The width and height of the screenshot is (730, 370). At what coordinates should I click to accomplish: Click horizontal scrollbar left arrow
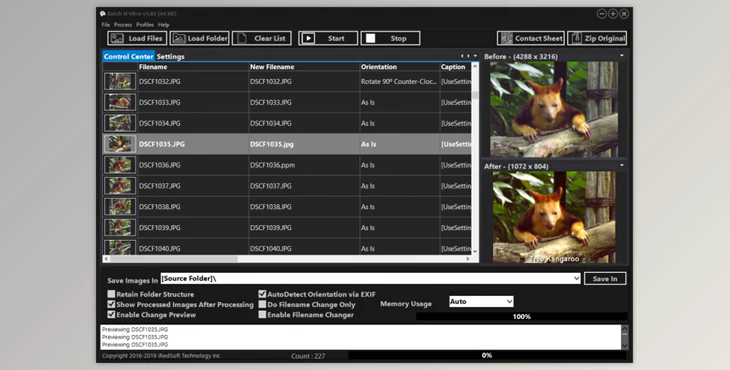(x=106, y=259)
